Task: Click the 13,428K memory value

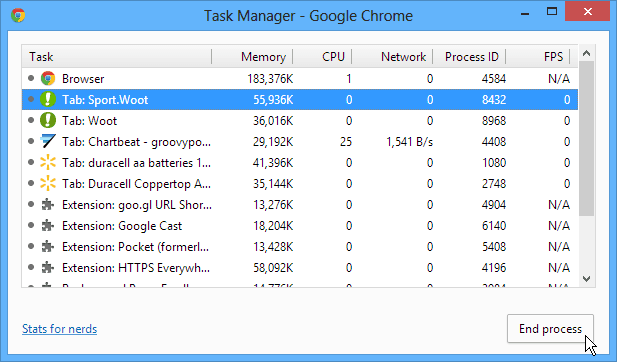Action: point(273,247)
